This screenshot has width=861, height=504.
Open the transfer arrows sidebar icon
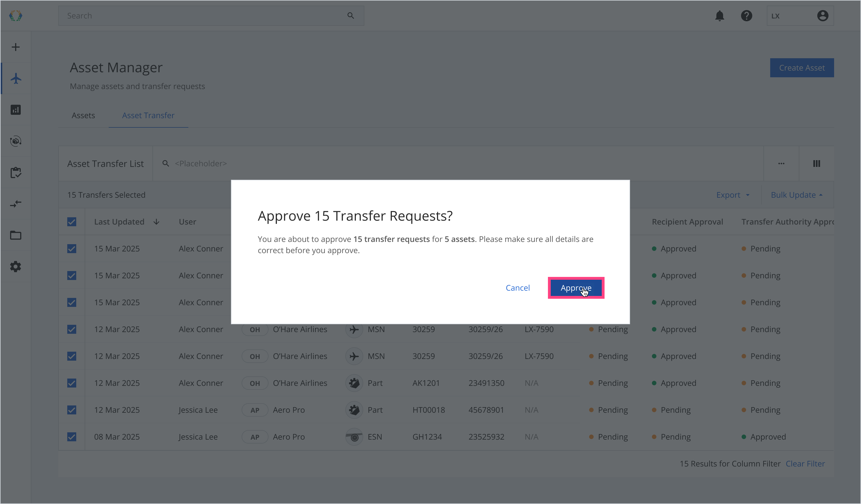pyautogui.click(x=16, y=204)
